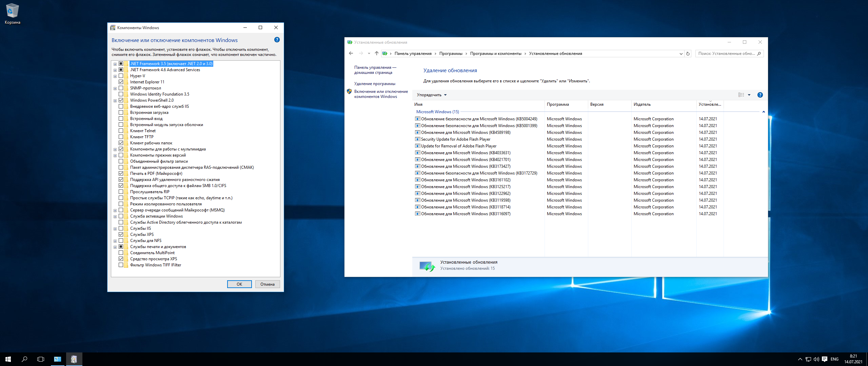The image size is (868, 366).
Task: Click the icon of Security Update for Adobe Flash Player
Action: point(418,139)
